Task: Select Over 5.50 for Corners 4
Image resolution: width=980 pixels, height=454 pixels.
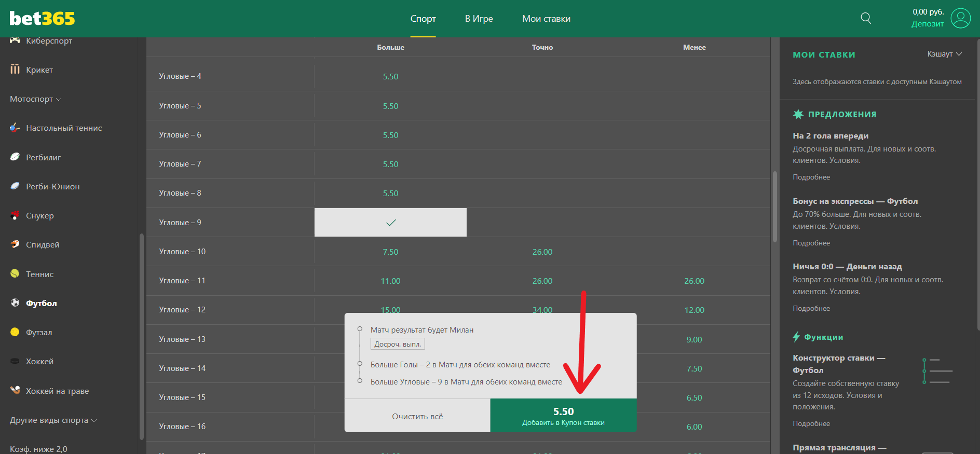Action: coord(390,76)
